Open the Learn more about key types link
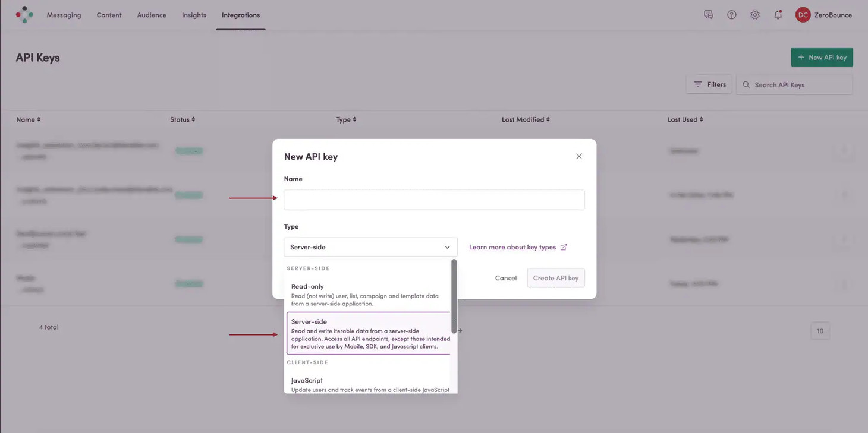This screenshot has height=433, width=868. click(513, 247)
